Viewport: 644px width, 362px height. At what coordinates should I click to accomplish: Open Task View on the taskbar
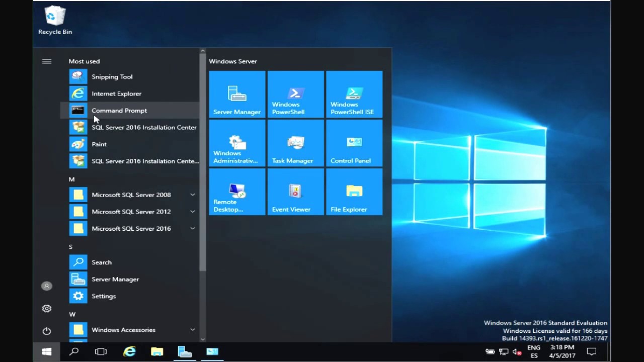(101, 351)
